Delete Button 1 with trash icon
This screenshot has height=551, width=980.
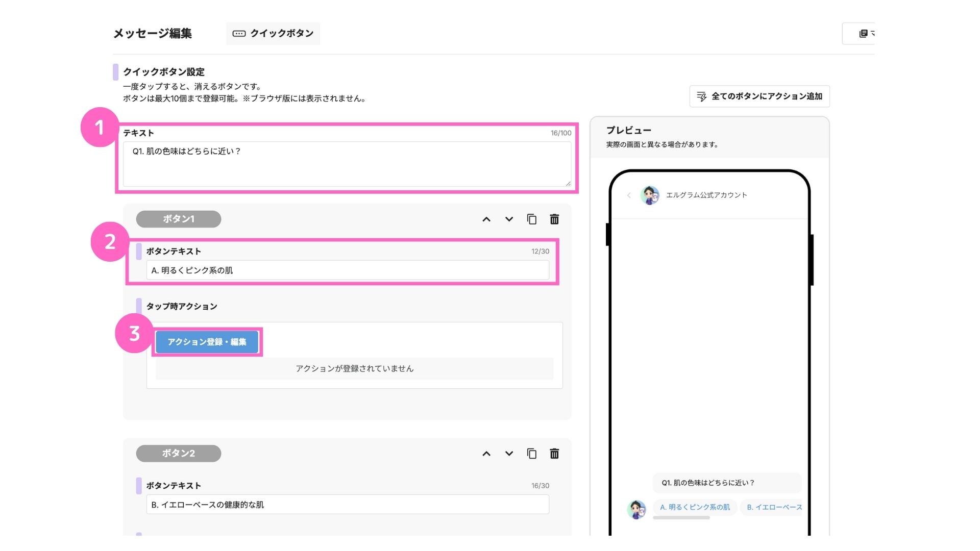click(554, 219)
